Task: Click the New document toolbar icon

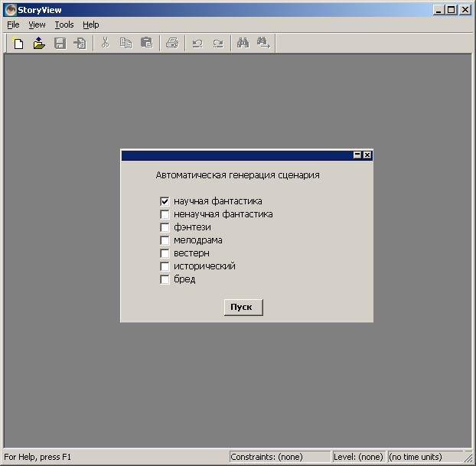Action: 18,44
